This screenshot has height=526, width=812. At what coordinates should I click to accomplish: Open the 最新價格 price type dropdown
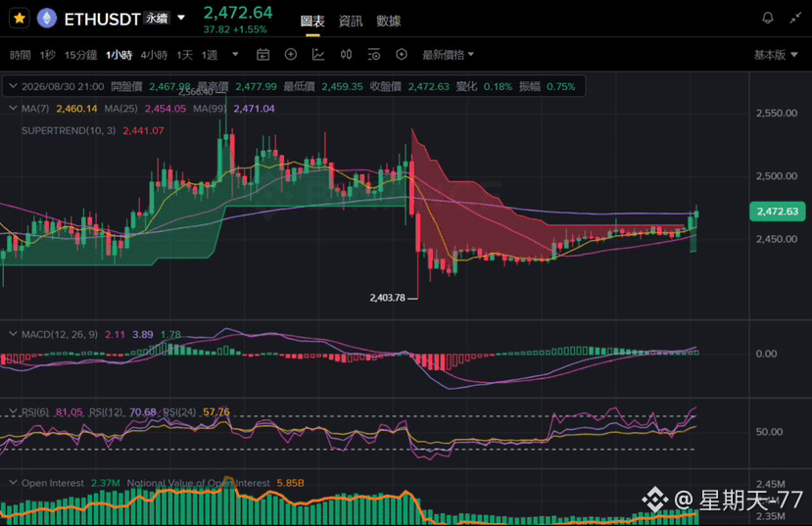click(x=448, y=55)
